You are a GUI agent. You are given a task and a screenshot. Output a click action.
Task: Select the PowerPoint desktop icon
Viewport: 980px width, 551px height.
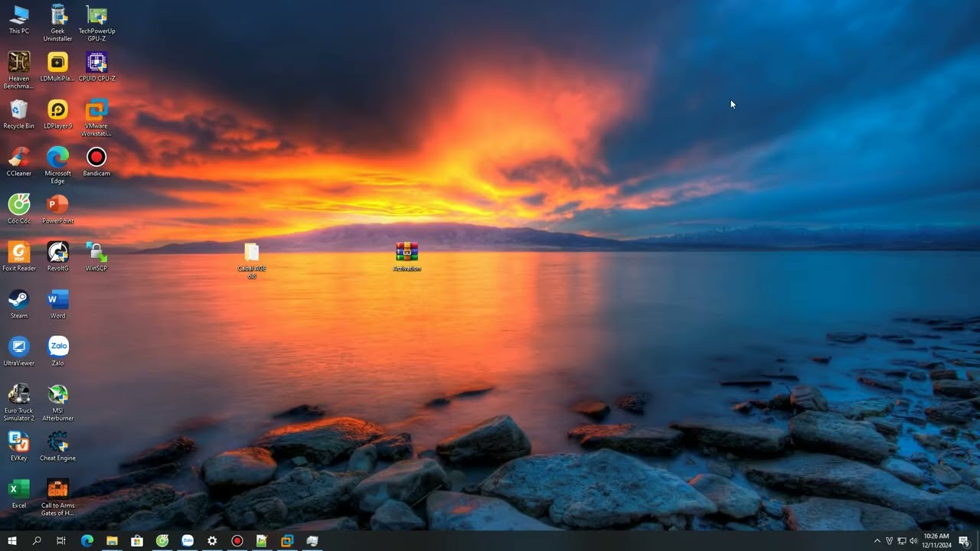click(x=57, y=210)
